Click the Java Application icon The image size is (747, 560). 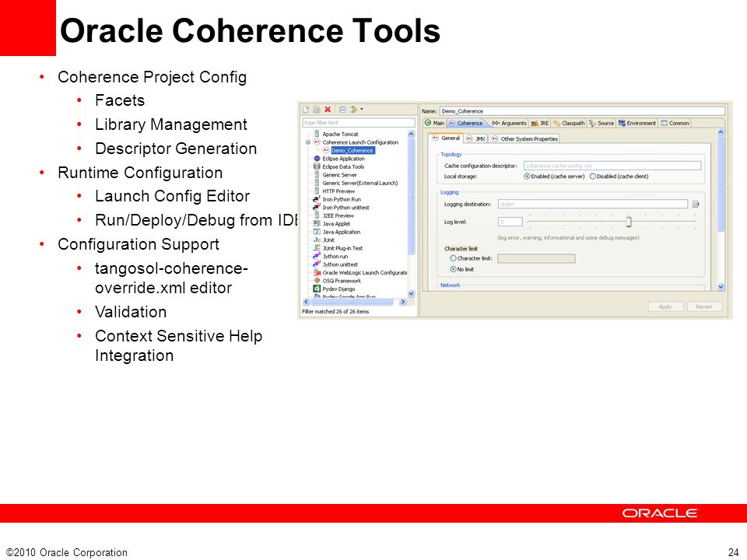(x=317, y=232)
